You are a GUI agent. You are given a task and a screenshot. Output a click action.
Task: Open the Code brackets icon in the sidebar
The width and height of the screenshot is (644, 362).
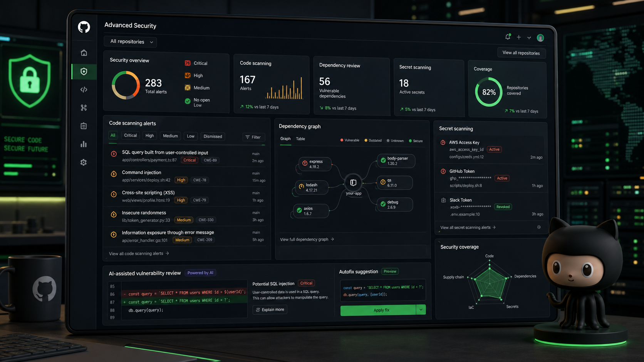click(84, 90)
